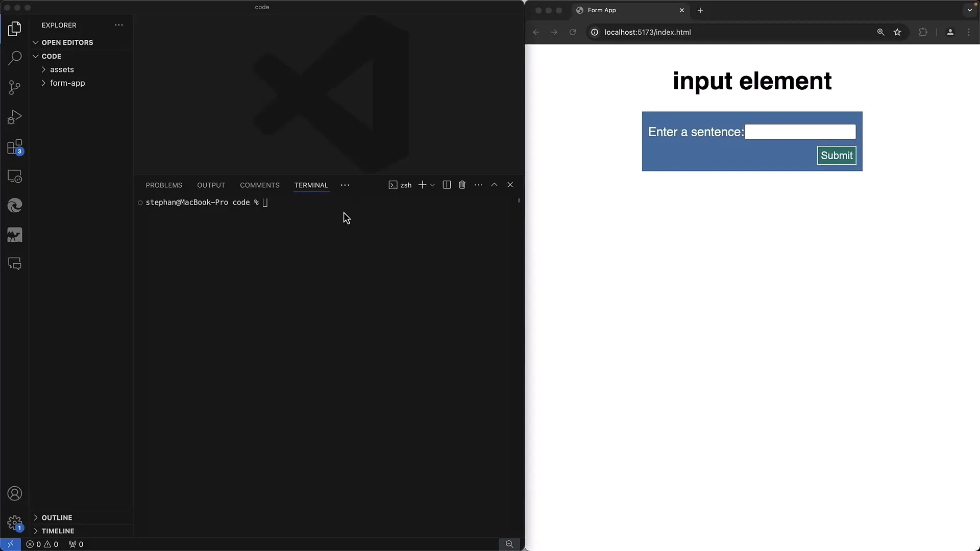Click the Accounts icon at bottom
Image resolution: width=980 pixels, height=551 pixels.
(15, 494)
